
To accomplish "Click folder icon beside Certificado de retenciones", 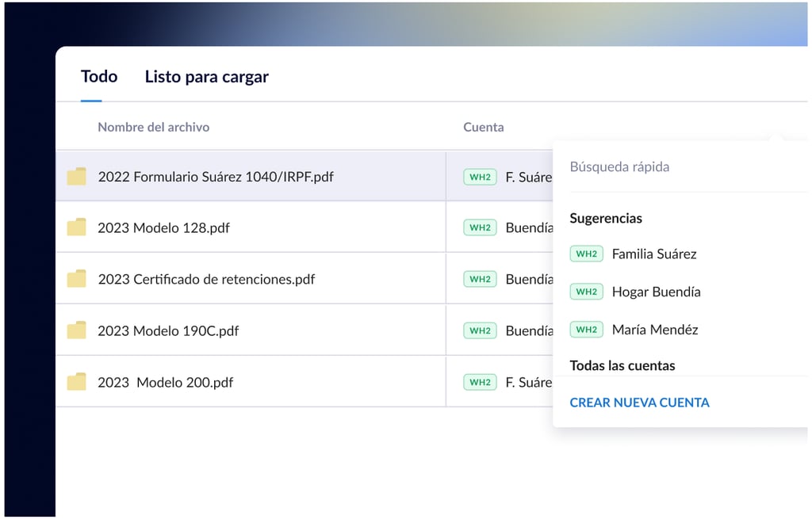I will (x=76, y=279).
